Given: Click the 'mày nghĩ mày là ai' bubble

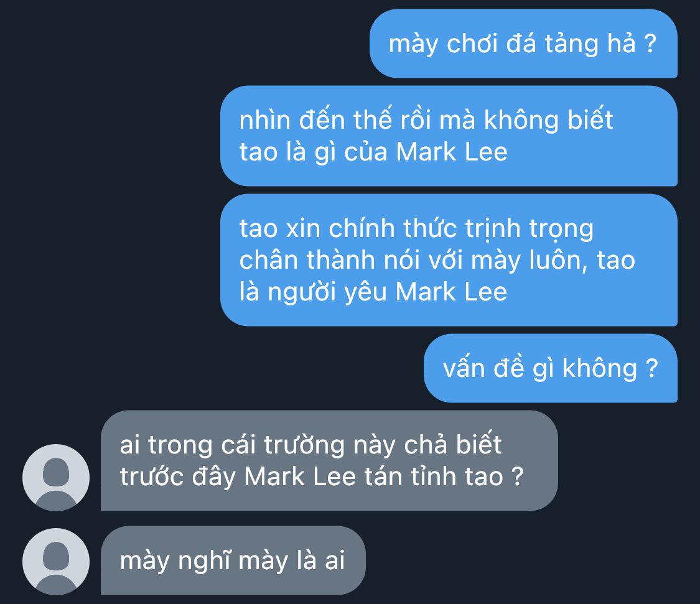Looking at the screenshot, I should point(233,560).
